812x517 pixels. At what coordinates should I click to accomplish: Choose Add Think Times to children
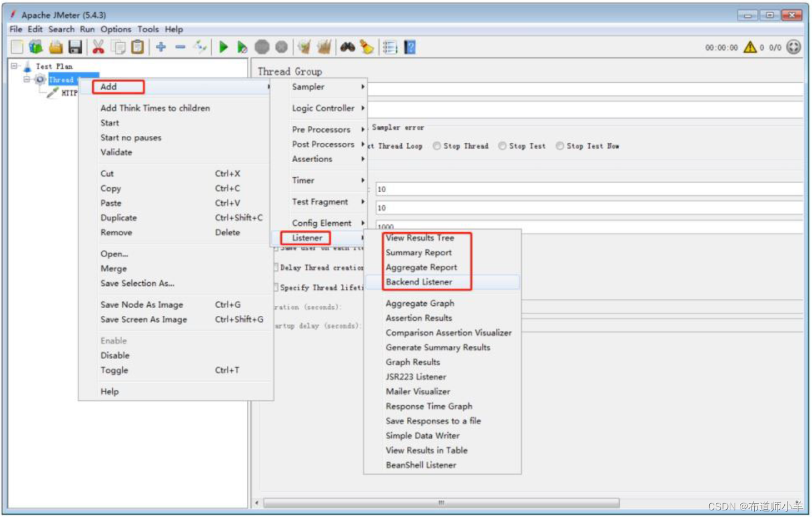176,108
